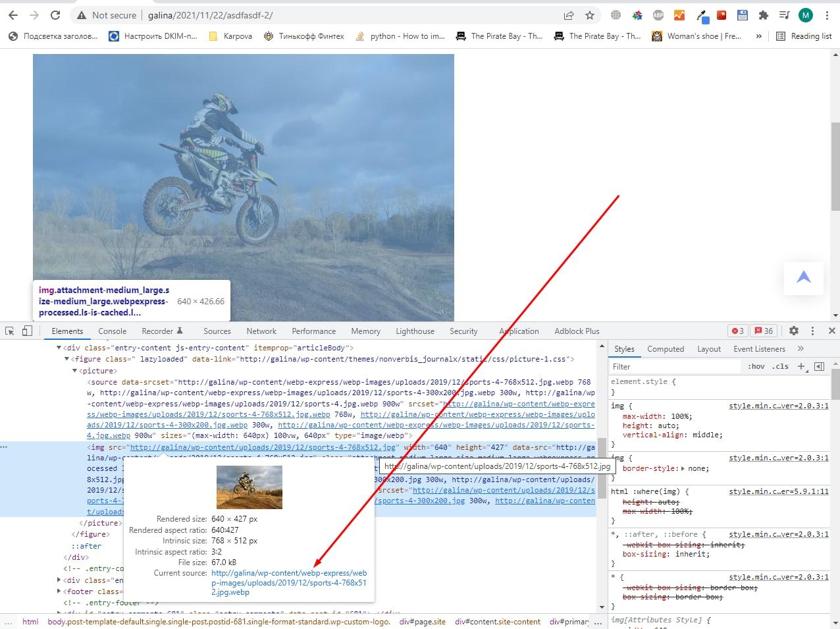Expand the border-style property triangle

[683, 468]
